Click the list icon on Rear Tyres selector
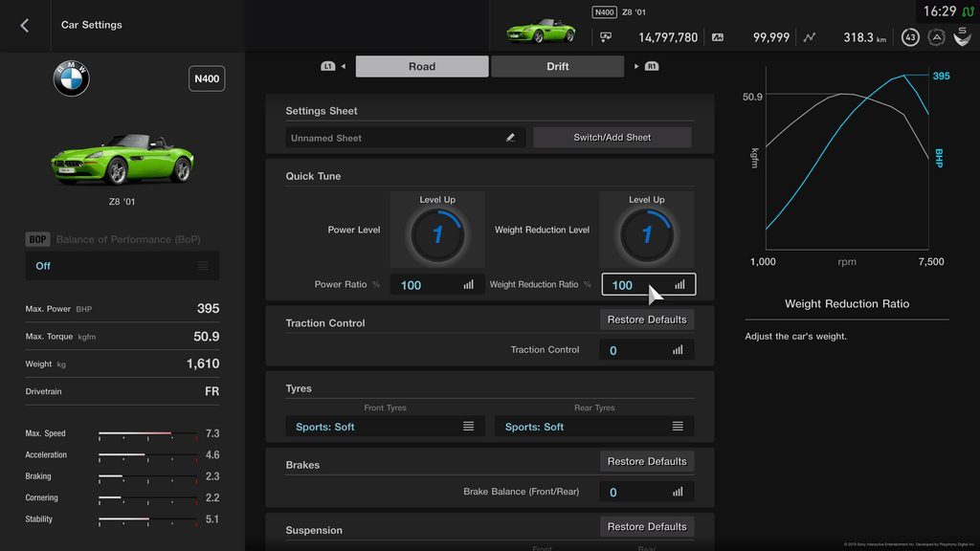Viewport: 980px width, 551px height. [678, 426]
